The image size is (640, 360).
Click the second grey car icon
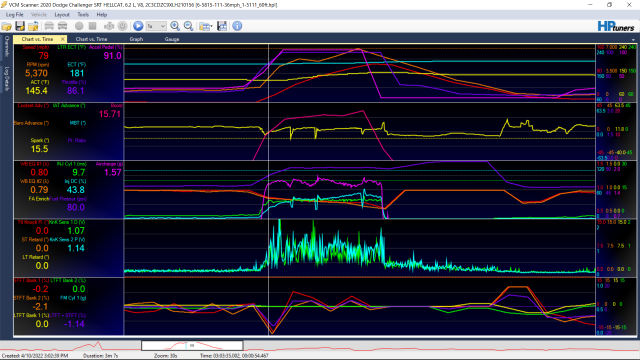click(62, 26)
